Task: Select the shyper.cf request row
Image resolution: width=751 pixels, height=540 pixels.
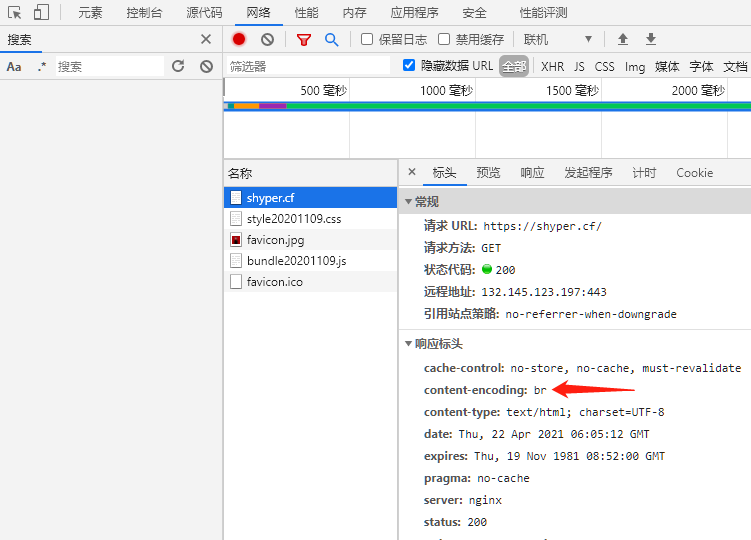Action: click(310, 197)
